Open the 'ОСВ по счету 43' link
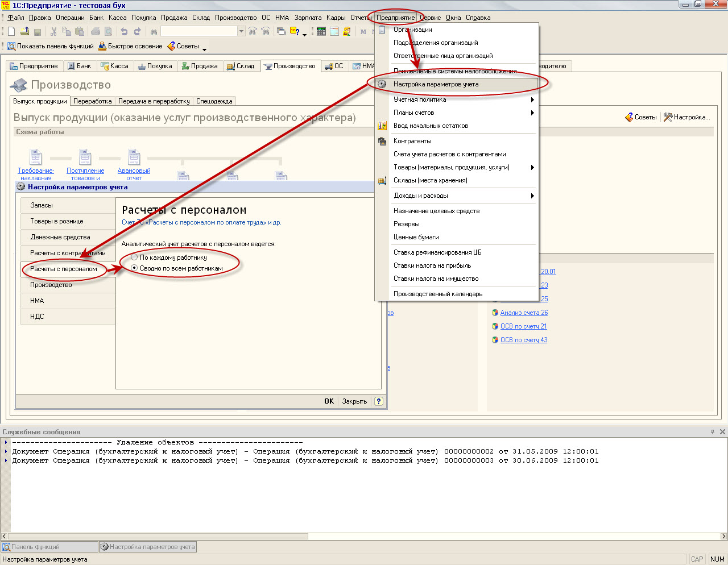 click(x=523, y=340)
